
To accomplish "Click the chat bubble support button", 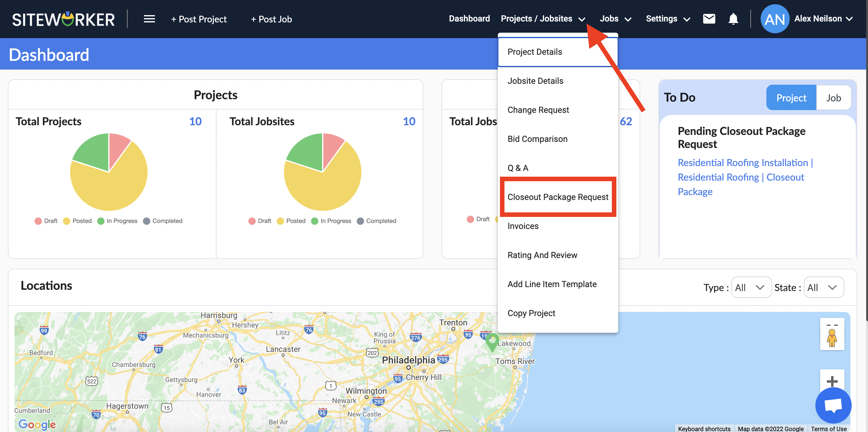I will pos(833,405).
